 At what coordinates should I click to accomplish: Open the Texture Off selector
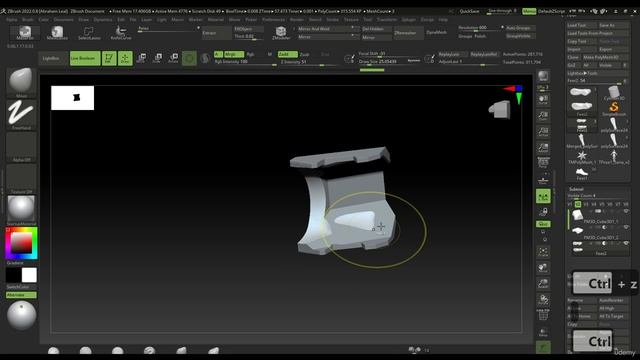[x=21, y=179]
